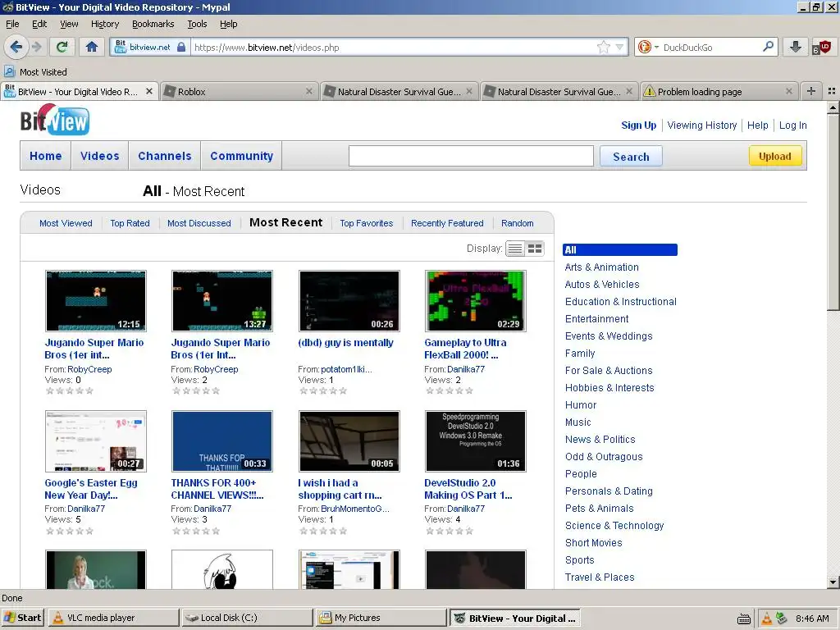Viewport: 840px width, 630px height.
Task: Click the Sign Up link
Action: point(638,126)
